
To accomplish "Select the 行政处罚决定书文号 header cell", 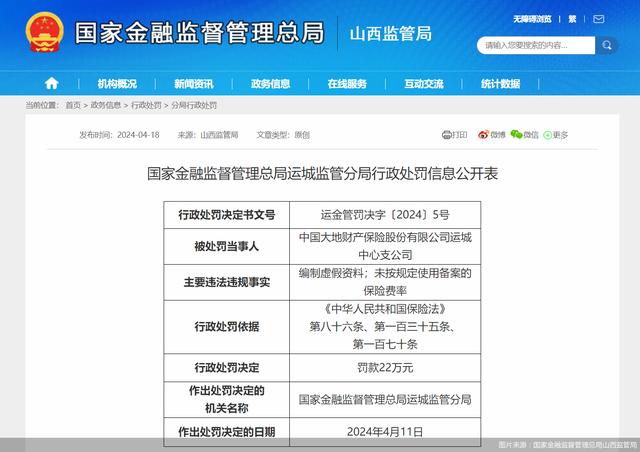I will click(x=227, y=215).
